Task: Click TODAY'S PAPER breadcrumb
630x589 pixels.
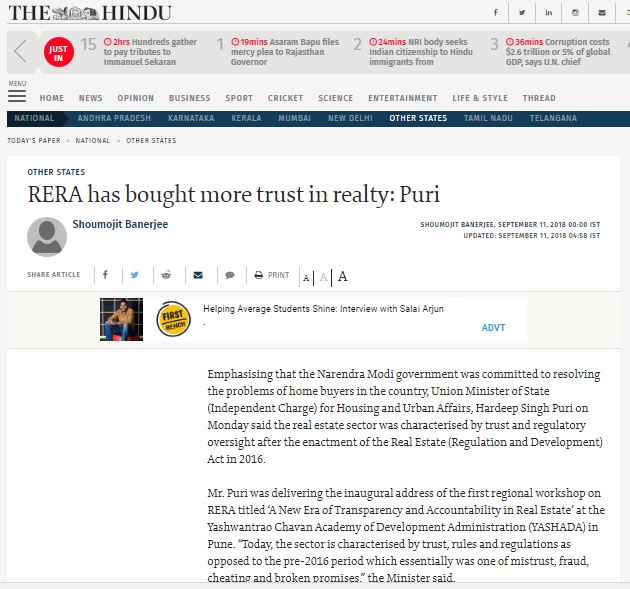Action: pyautogui.click(x=34, y=141)
